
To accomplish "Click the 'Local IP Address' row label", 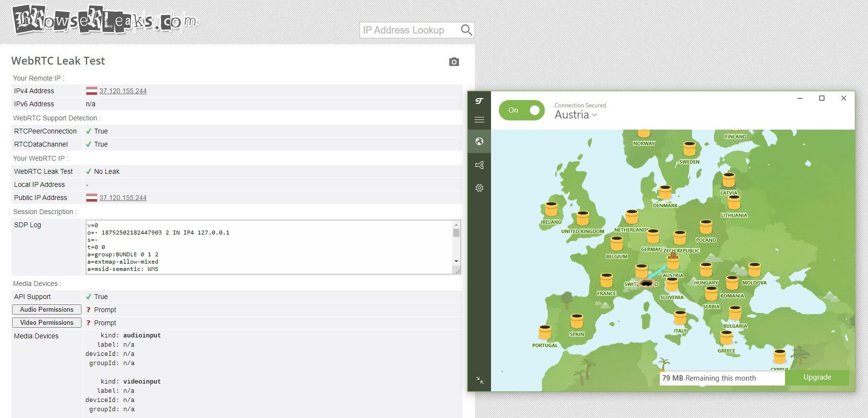I will tap(39, 184).
